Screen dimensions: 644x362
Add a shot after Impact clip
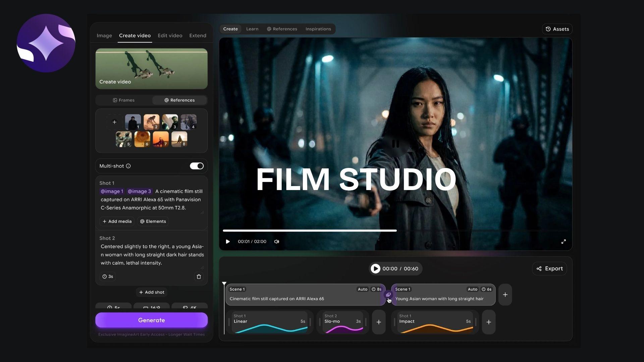[x=489, y=322]
